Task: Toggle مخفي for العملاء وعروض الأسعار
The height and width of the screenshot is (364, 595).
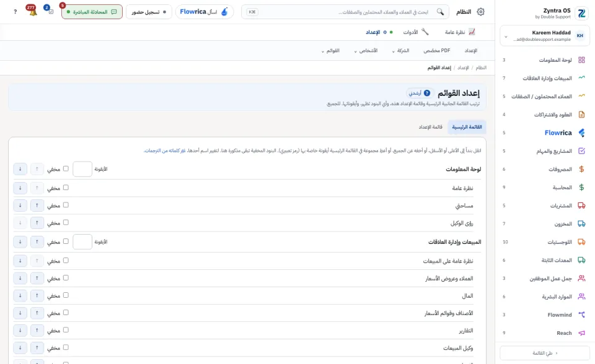Action: (66, 278)
